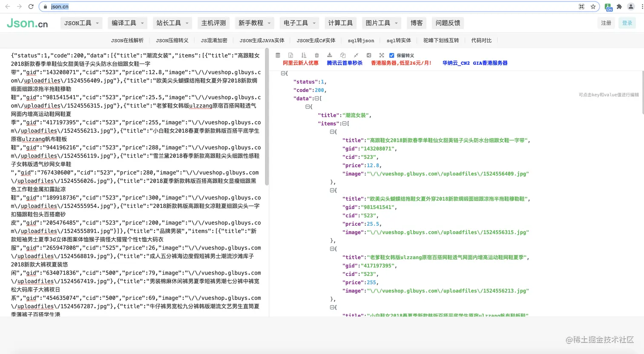Click the convert to Excel file icon
The width and height of the screenshot is (644, 354).
coord(290,55)
